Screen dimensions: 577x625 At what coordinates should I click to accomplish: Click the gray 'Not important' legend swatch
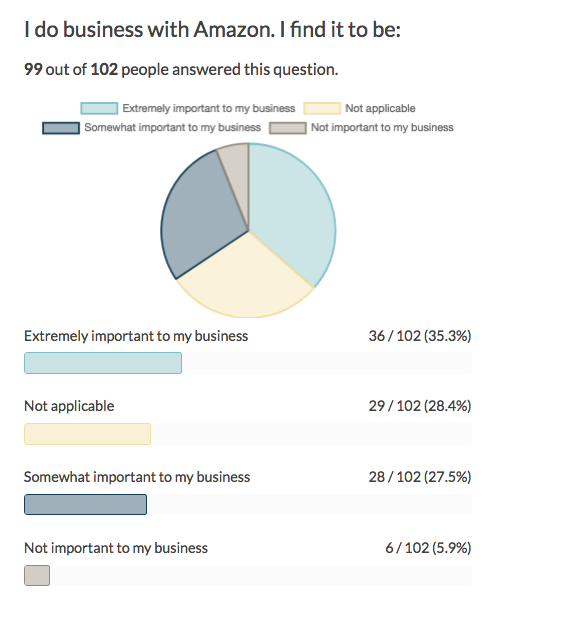coord(288,128)
